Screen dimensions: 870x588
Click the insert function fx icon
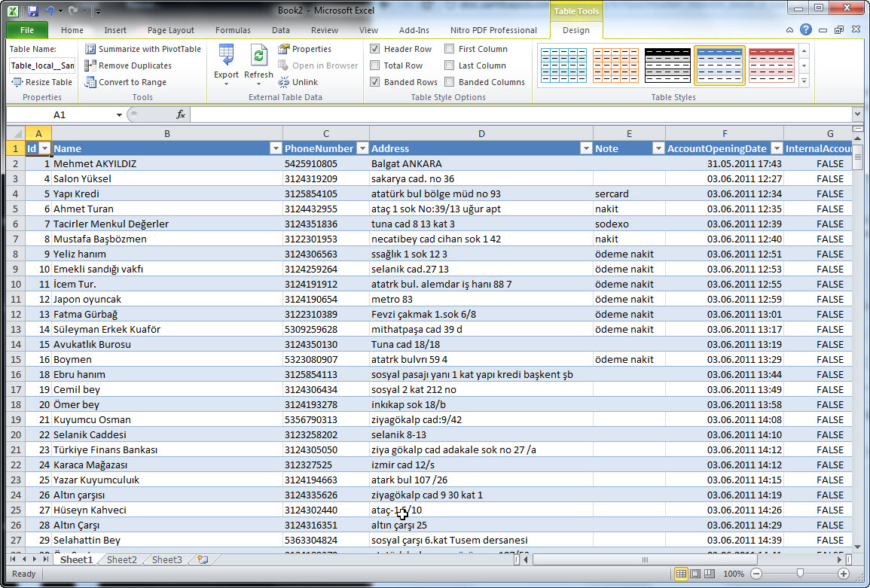point(181,114)
